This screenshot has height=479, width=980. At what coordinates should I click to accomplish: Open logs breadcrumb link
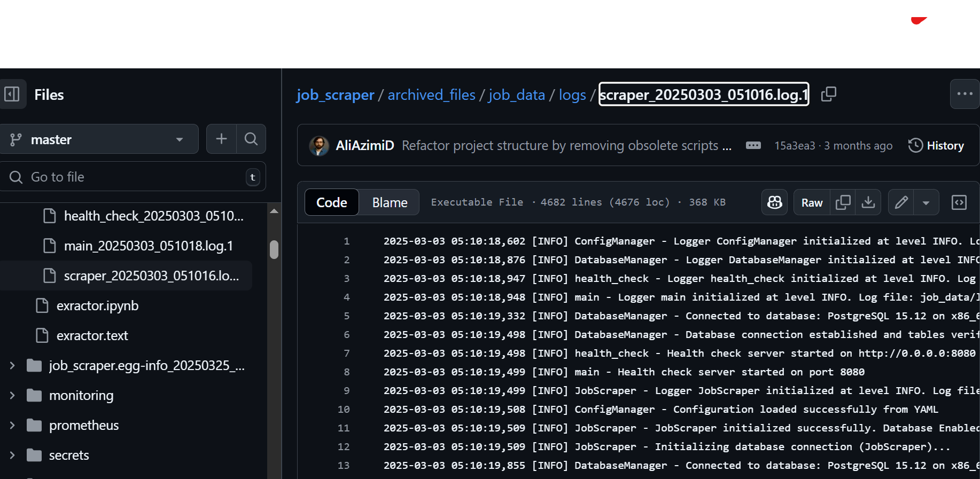572,95
